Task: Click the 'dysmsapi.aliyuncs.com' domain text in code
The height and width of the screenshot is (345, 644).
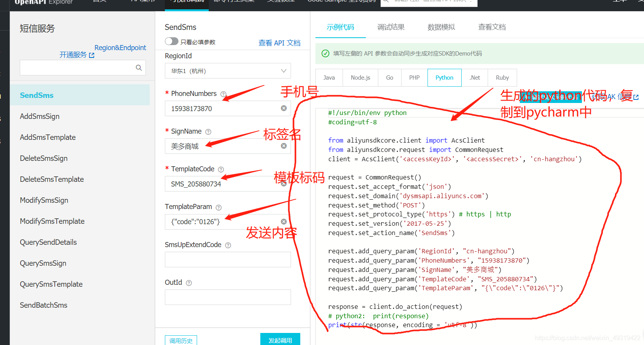Action: pyautogui.click(x=442, y=196)
